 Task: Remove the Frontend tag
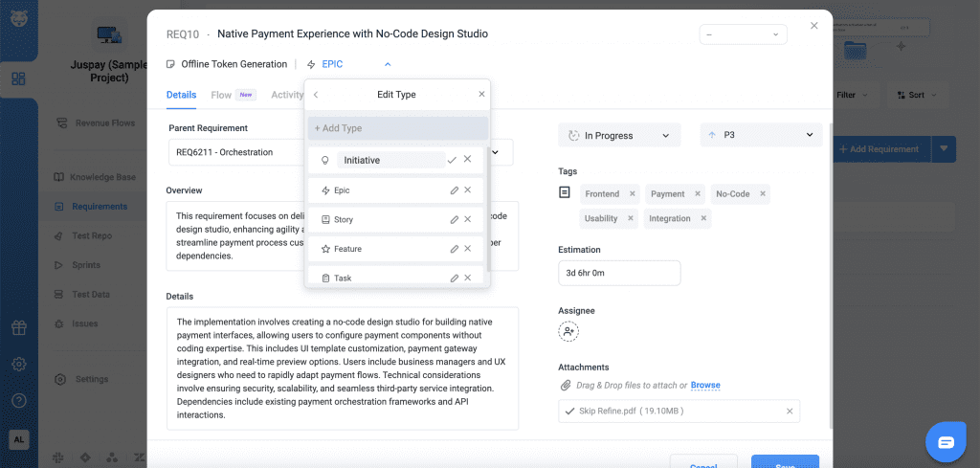point(630,194)
